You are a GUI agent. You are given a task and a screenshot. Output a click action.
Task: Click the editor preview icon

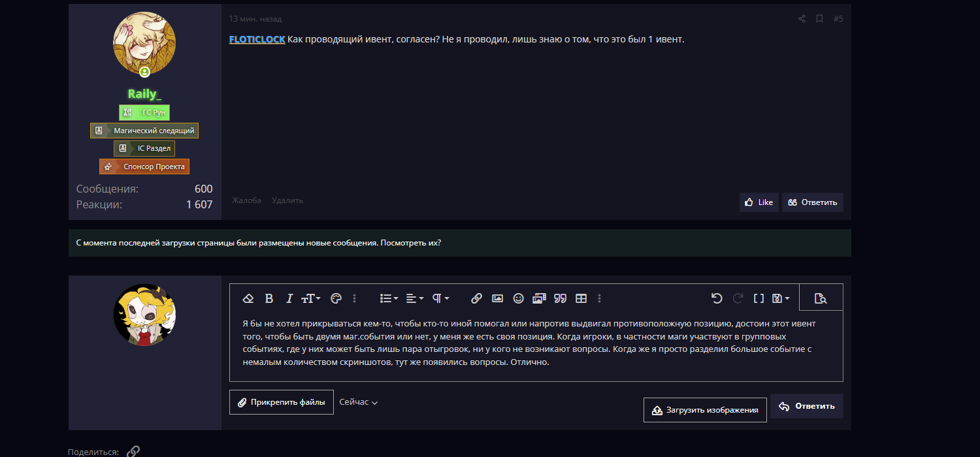point(821,298)
